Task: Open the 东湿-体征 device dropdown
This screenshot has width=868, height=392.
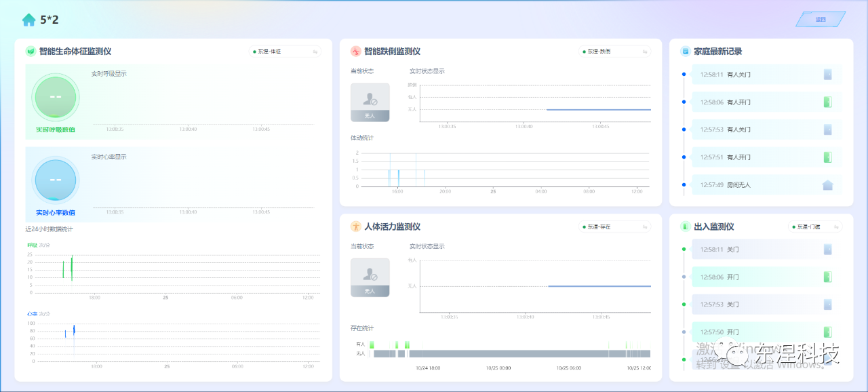Action: pos(285,52)
